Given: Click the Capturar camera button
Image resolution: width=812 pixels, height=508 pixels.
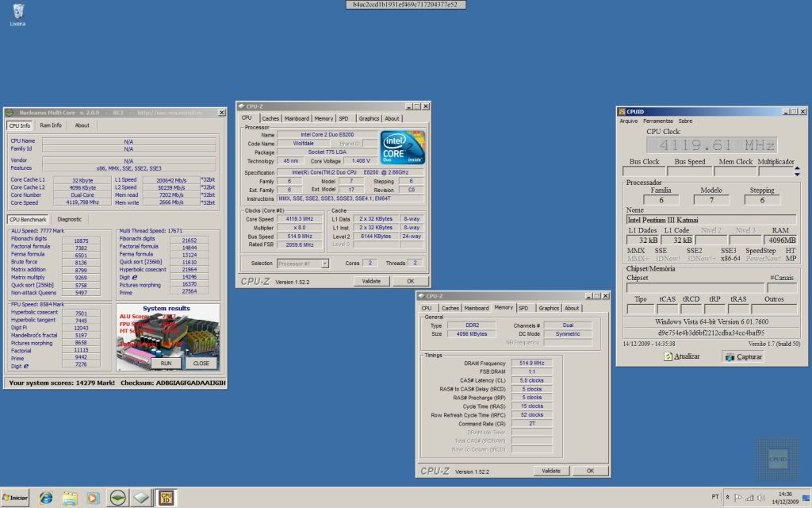Looking at the screenshot, I should click(x=744, y=356).
